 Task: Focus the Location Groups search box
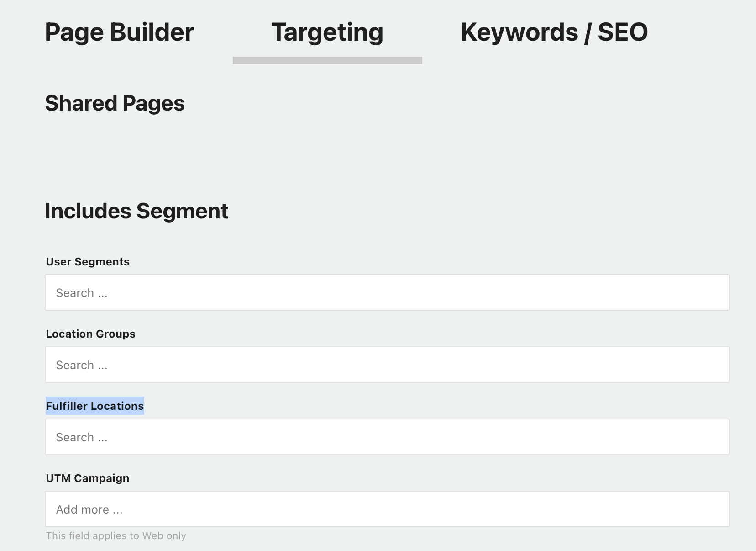pos(387,365)
